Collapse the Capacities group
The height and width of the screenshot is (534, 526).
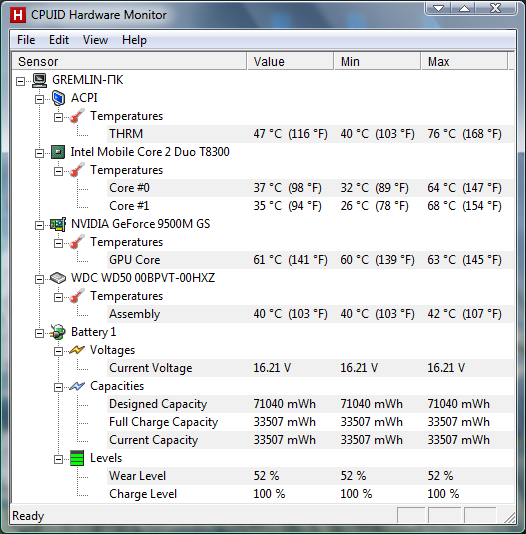tap(59, 388)
